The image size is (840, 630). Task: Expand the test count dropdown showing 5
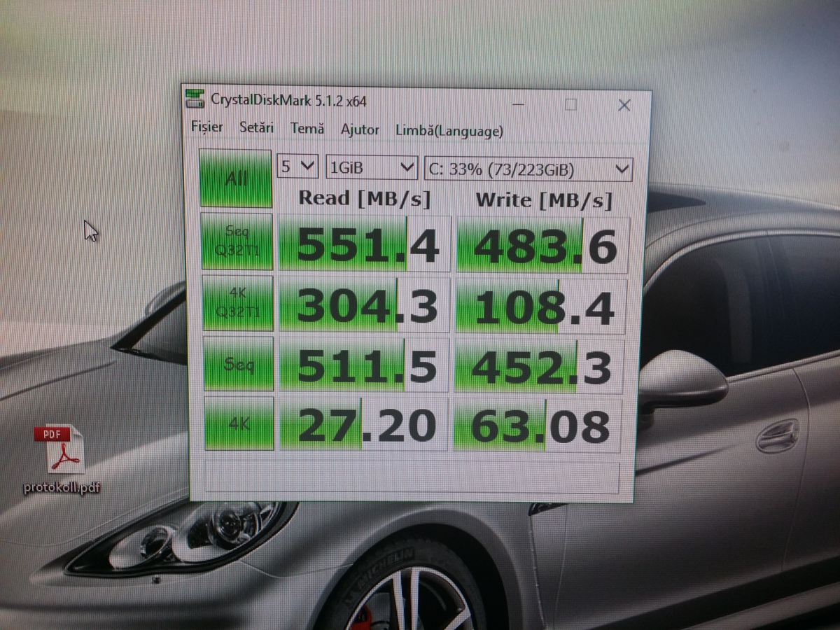tap(298, 167)
